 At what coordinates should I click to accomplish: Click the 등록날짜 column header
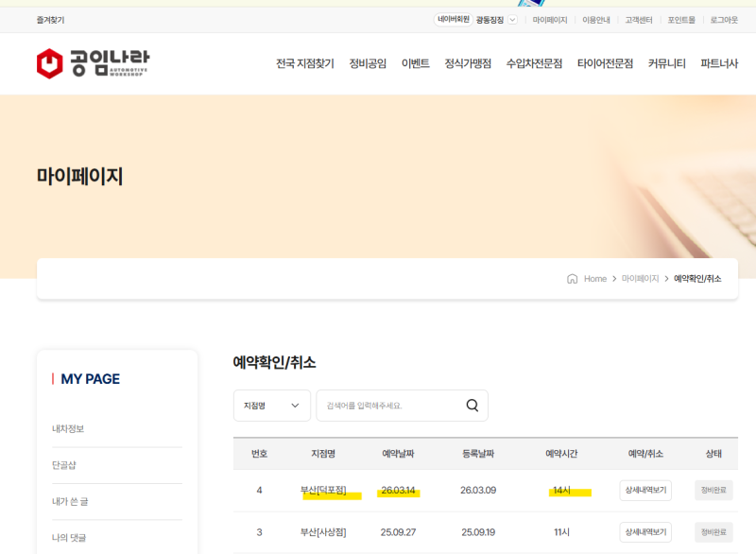(x=478, y=453)
